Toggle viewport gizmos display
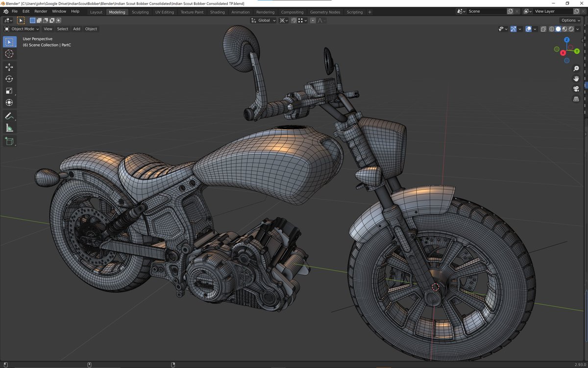 [513, 29]
